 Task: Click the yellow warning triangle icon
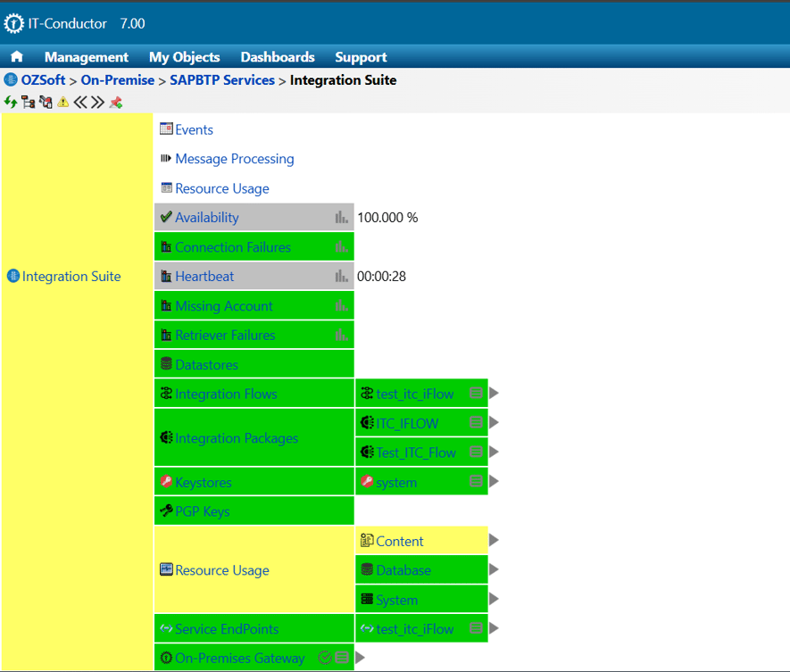click(63, 103)
